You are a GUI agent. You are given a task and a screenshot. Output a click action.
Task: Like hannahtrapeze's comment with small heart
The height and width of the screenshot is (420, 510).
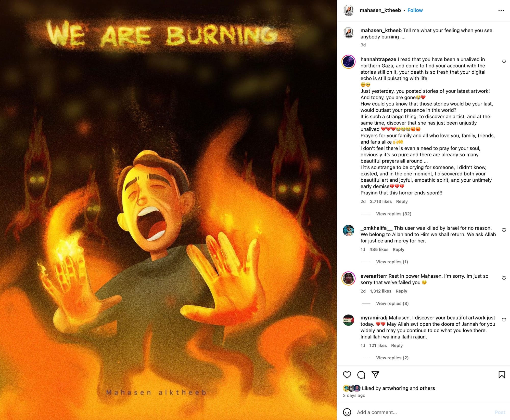[x=504, y=61]
